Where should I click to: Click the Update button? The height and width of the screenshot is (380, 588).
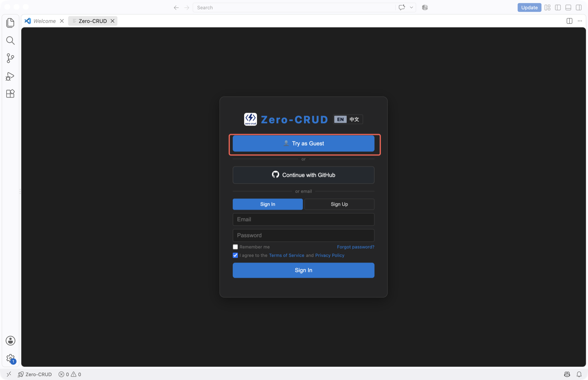tap(529, 7)
